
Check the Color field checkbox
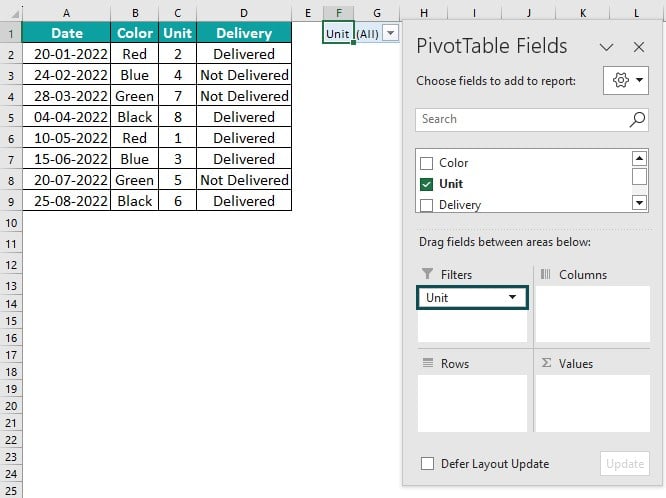point(426,163)
